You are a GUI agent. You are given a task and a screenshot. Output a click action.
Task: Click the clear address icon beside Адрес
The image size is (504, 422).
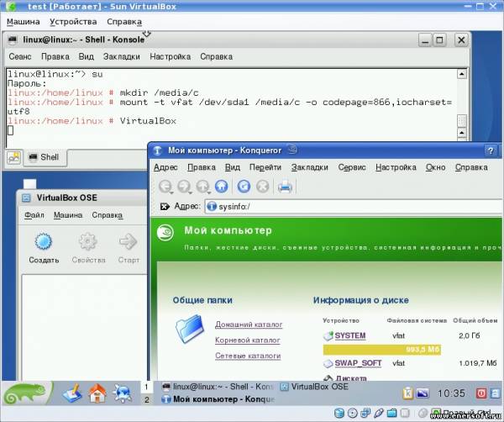click(165, 207)
